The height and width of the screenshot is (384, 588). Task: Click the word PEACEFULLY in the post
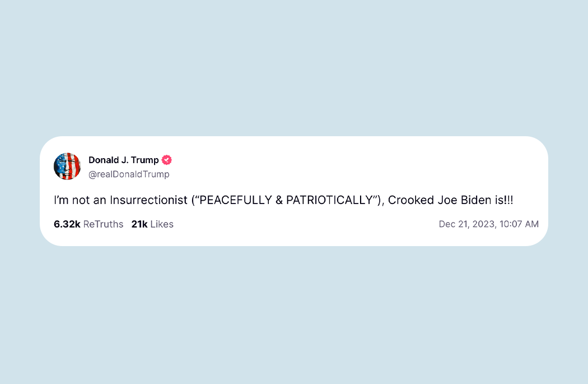236,200
